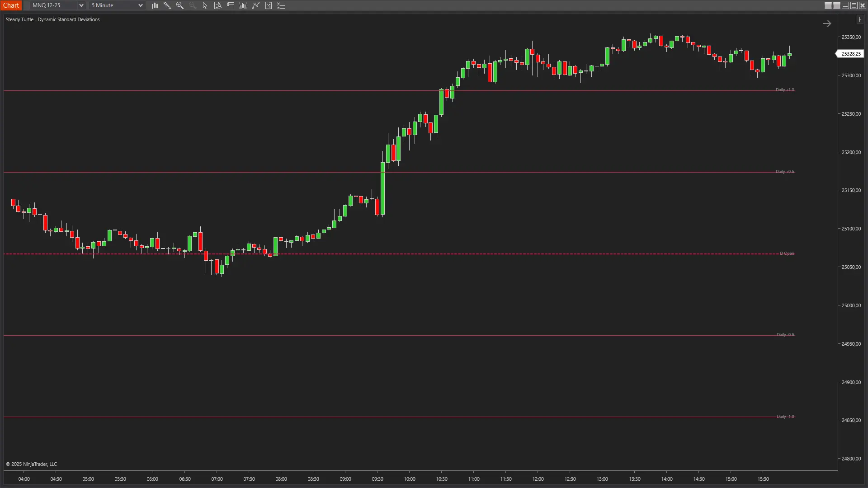This screenshot has width=868, height=488.
Task: Open the Data Box icon
Action: tap(217, 5)
